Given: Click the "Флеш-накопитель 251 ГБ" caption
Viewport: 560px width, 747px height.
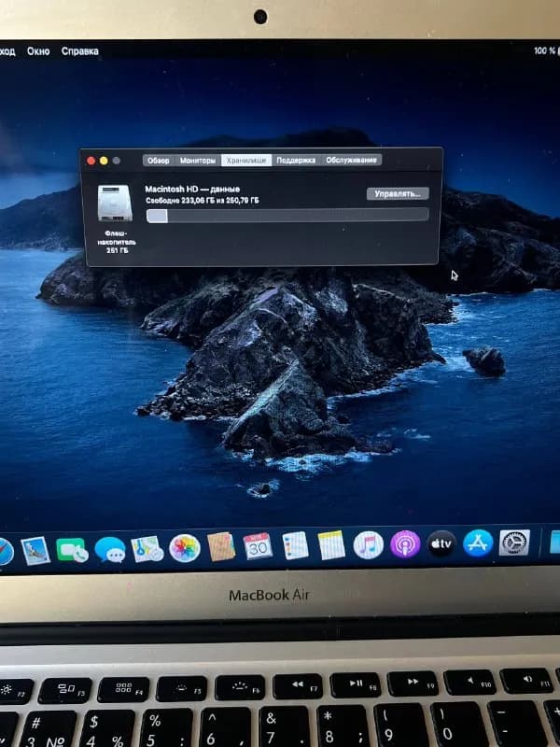Looking at the screenshot, I should click(116, 242).
